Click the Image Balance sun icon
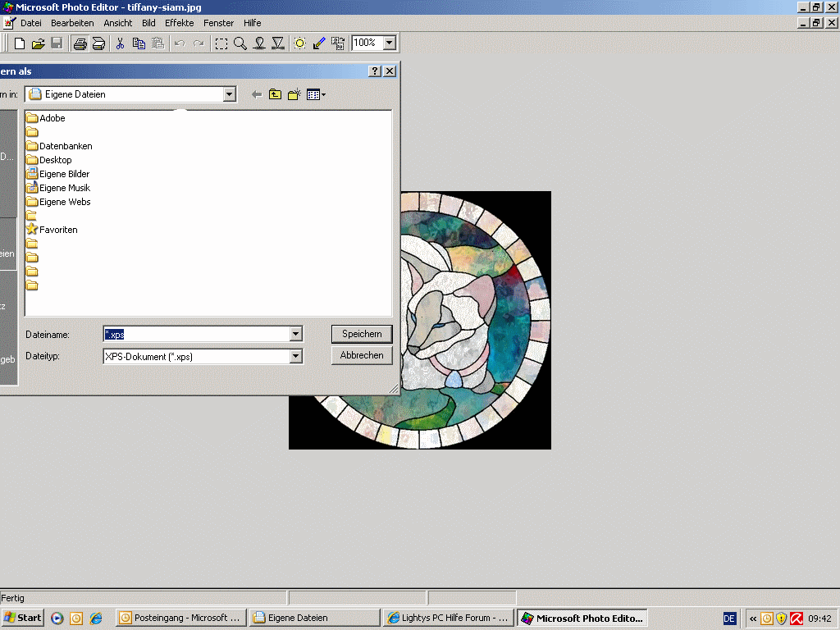 (300, 43)
